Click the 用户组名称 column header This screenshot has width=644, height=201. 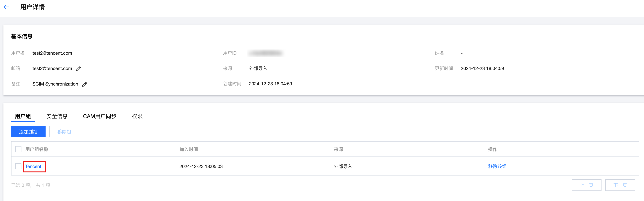tap(37, 149)
